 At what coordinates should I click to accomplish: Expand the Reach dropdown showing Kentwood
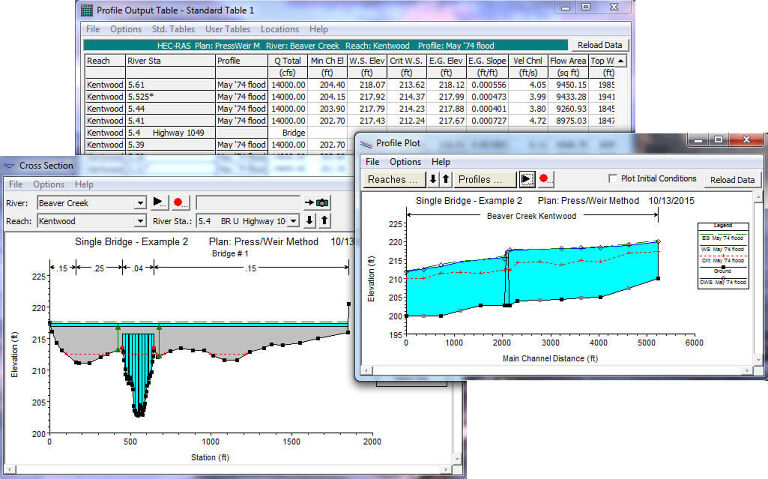coord(140,221)
